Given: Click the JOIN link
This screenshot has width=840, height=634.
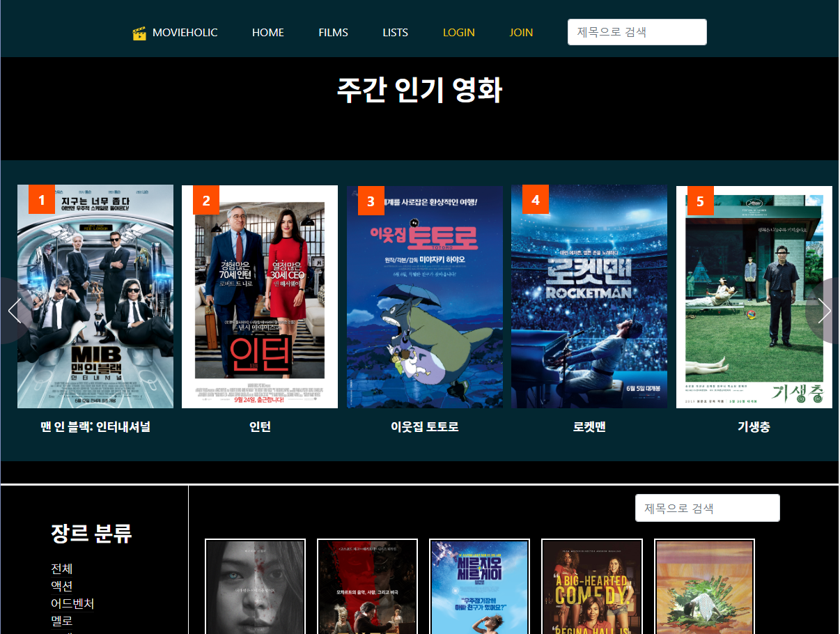Looking at the screenshot, I should point(521,33).
